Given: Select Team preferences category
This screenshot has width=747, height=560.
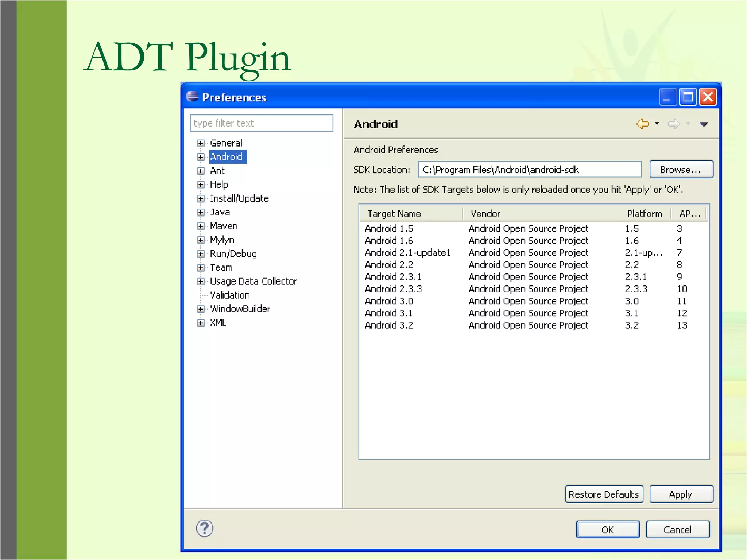Looking at the screenshot, I should (221, 268).
